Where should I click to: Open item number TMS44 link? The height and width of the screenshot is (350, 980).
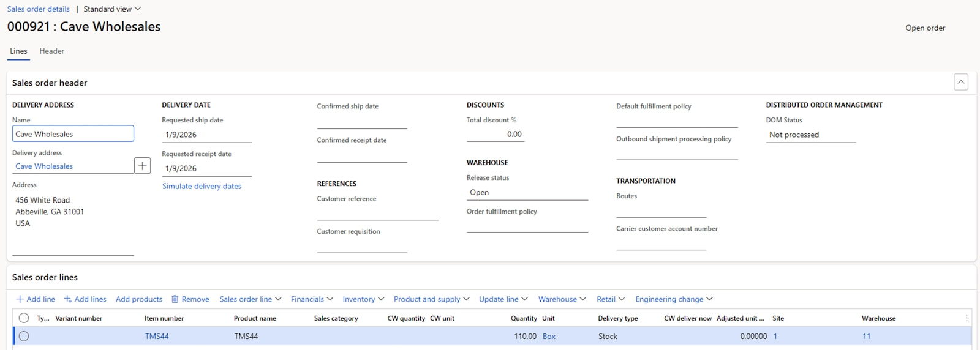(157, 337)
